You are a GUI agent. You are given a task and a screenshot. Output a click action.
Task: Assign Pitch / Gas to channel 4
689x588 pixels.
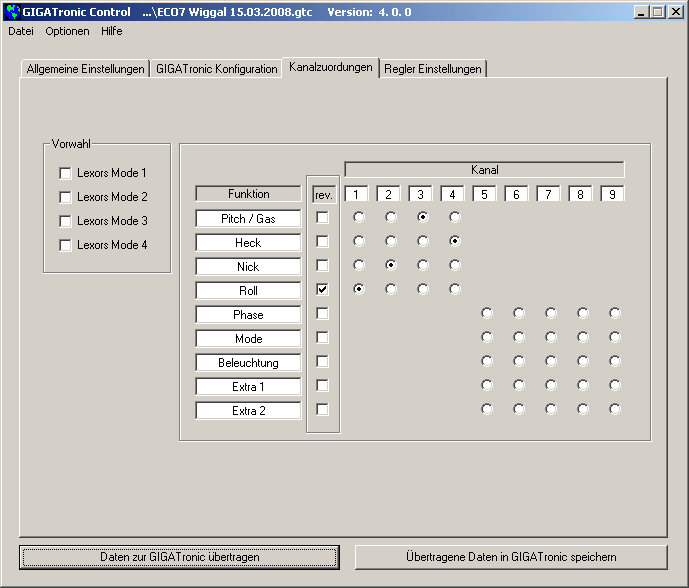[455, 217]
